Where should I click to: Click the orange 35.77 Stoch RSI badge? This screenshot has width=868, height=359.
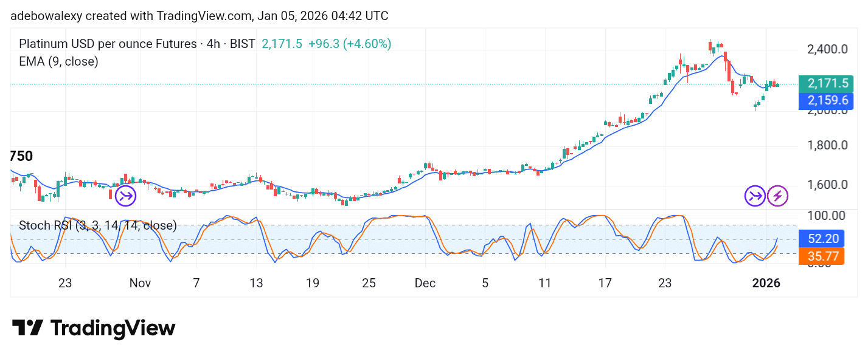pyautogui.click(x=823, y=256)
